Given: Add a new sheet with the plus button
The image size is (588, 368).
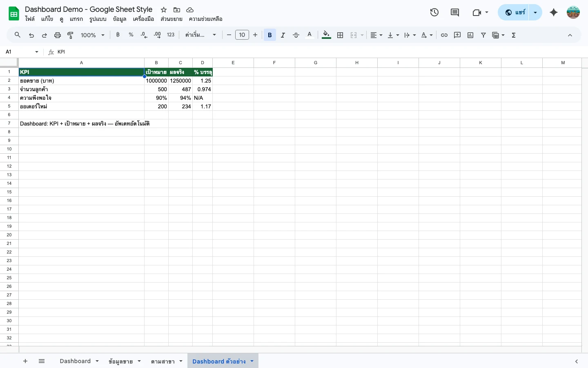Looking at the screenshot, I should [x=25, y=361].
